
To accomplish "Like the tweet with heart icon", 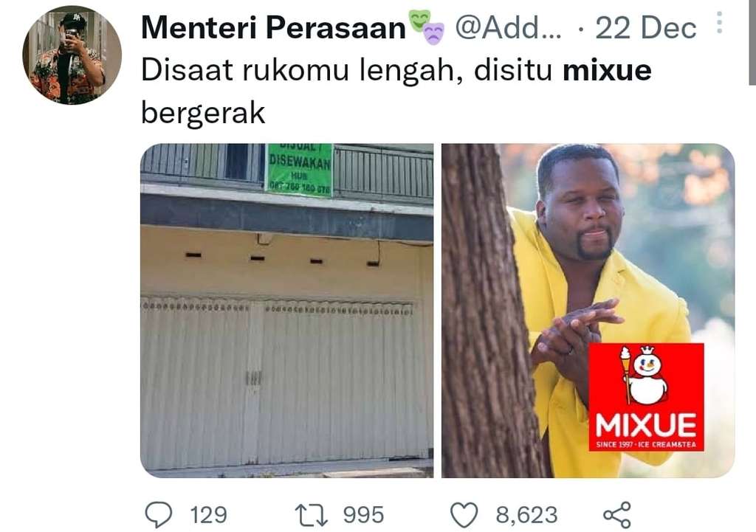I will 464,514.
